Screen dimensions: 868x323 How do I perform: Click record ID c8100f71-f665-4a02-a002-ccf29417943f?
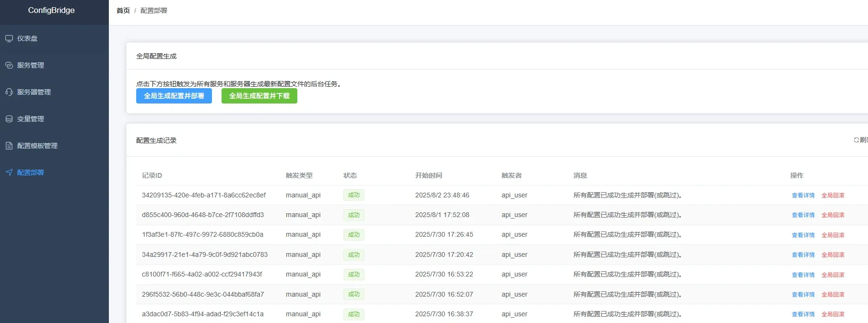pos(202,274)
